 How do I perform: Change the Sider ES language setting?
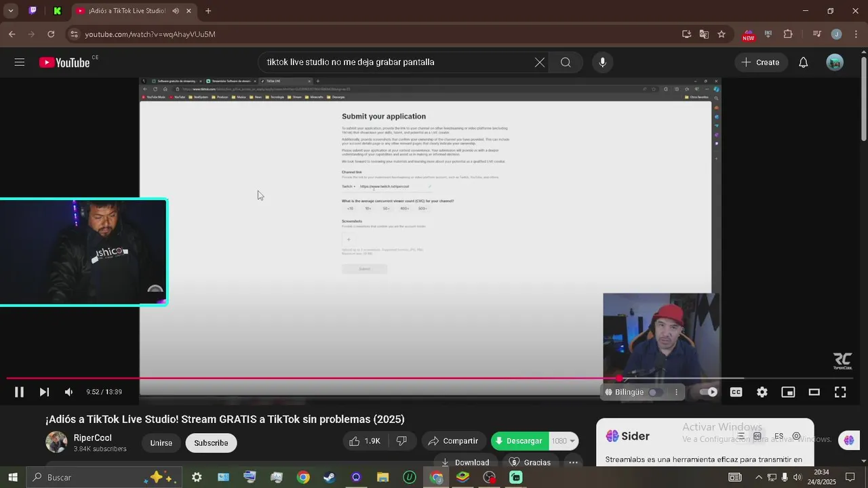[779, 436]
